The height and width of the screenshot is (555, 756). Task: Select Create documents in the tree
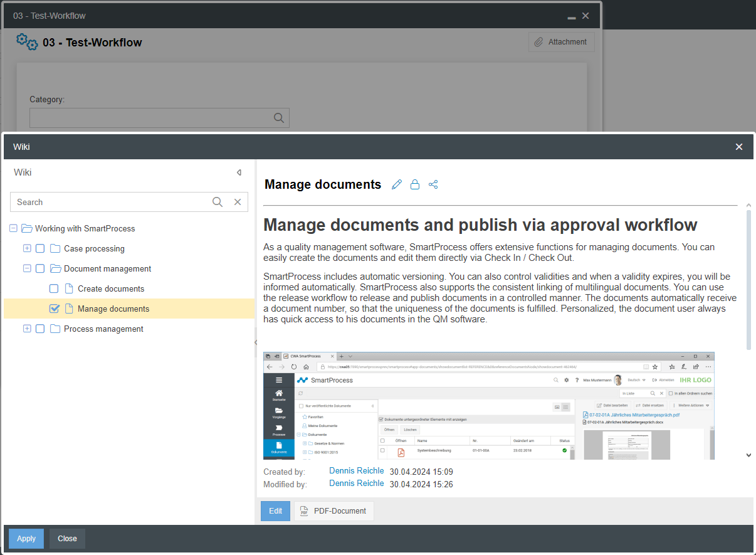[110, 288]
